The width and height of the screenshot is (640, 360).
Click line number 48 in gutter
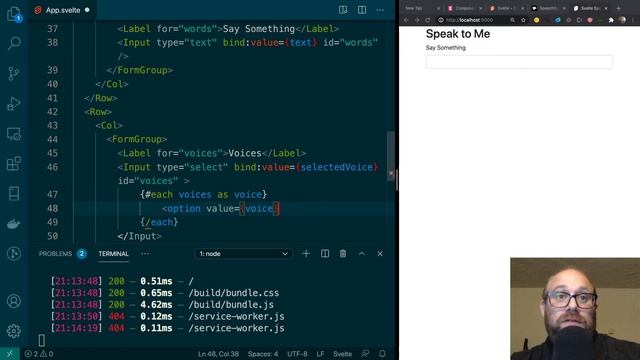52,208
